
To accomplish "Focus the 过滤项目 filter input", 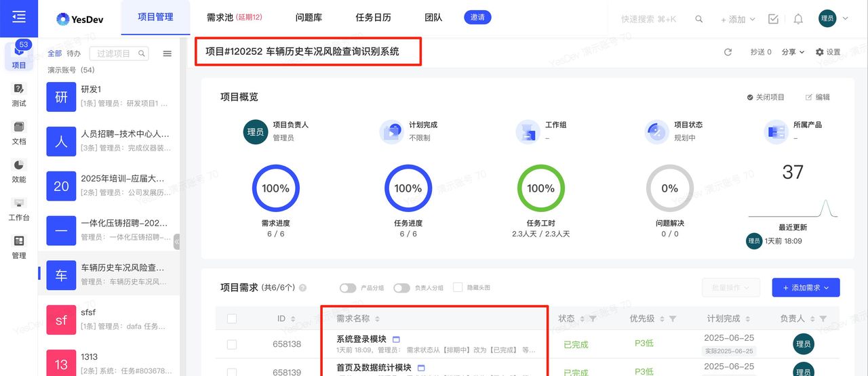I will (119, 54).
